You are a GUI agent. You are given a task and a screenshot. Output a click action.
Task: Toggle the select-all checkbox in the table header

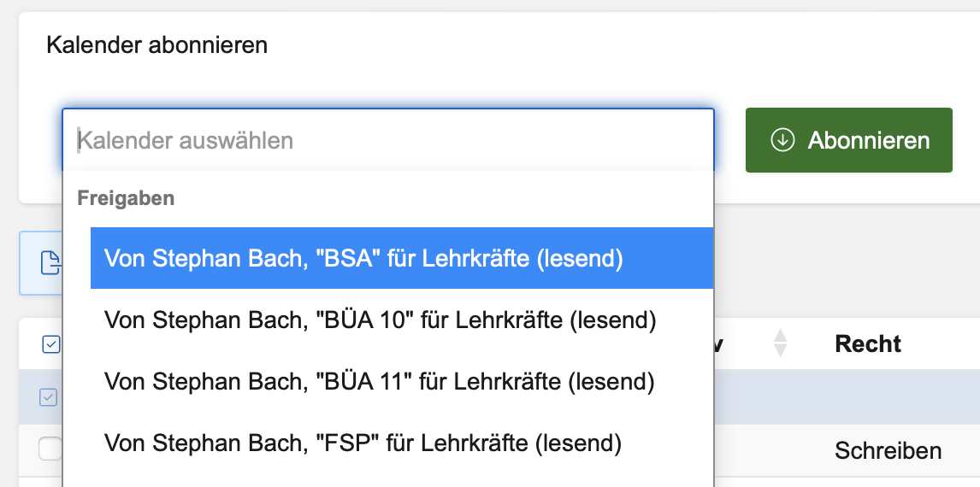51,344
